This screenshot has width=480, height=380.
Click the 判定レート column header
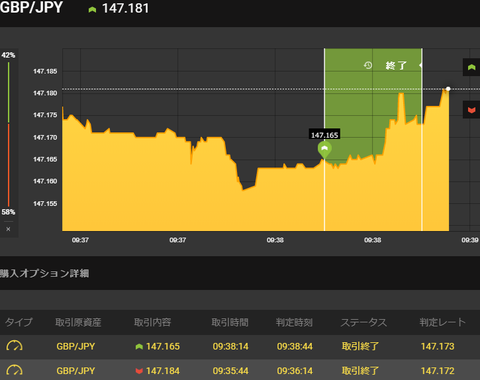(442, 322)
